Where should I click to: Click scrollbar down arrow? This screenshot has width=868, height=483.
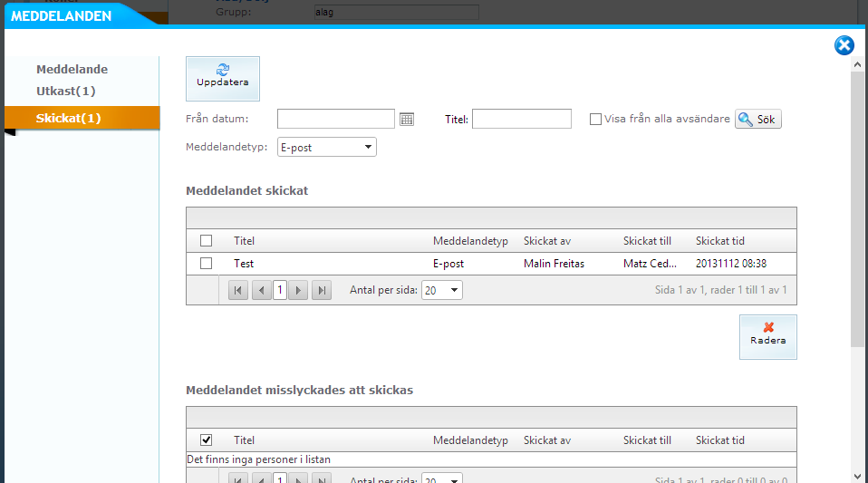(857, 477)
